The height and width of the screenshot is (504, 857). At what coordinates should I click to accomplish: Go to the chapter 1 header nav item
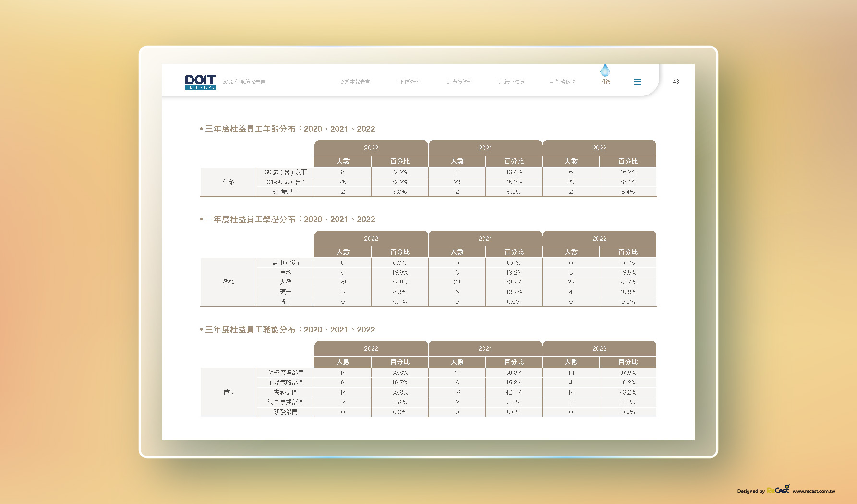point(408,82)
